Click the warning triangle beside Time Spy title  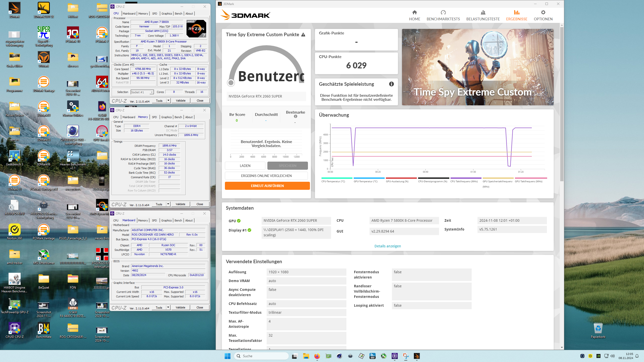tap(303, 35)
